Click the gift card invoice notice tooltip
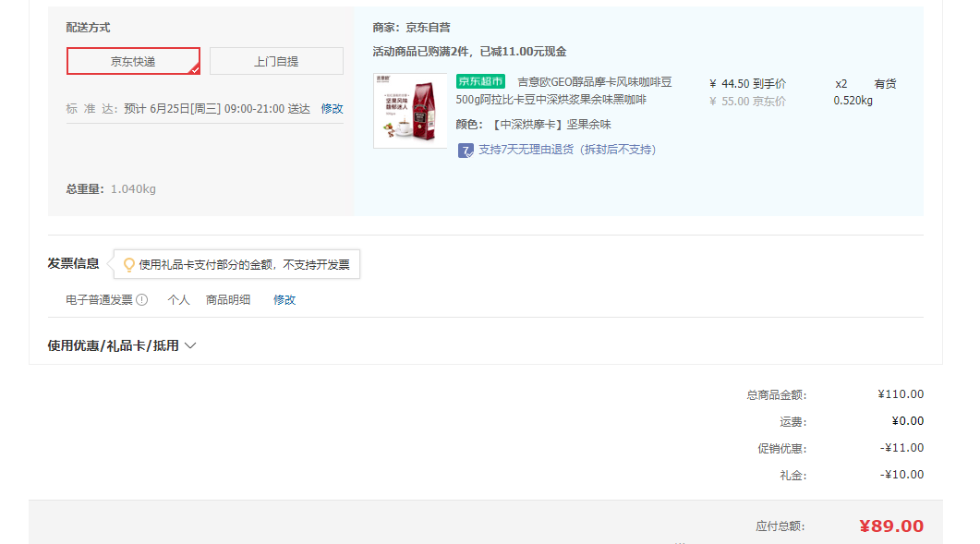This screenshot has height=544, width=980. pos(244,265)
